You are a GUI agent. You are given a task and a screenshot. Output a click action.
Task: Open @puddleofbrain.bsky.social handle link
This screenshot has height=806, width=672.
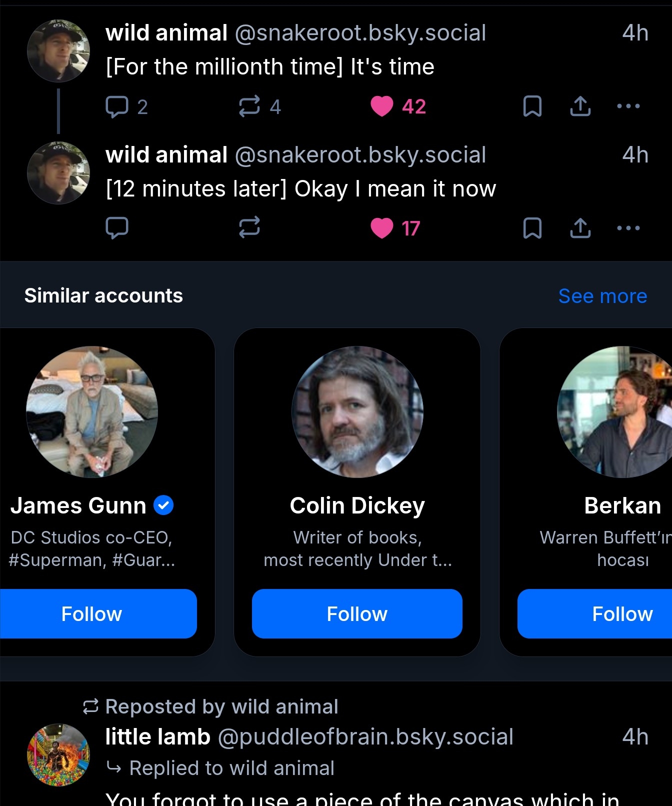[x=365, y=737]
